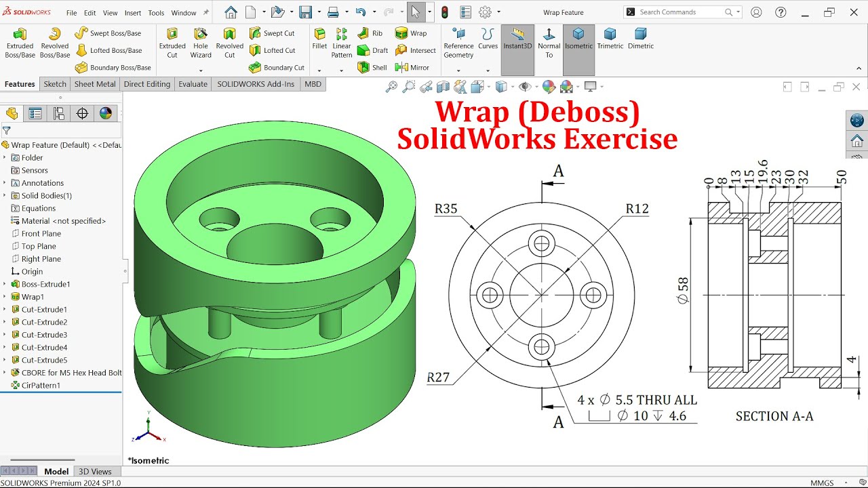Open the Hole Wizard tool
This screenshot has width=868, height=488.
201,43
